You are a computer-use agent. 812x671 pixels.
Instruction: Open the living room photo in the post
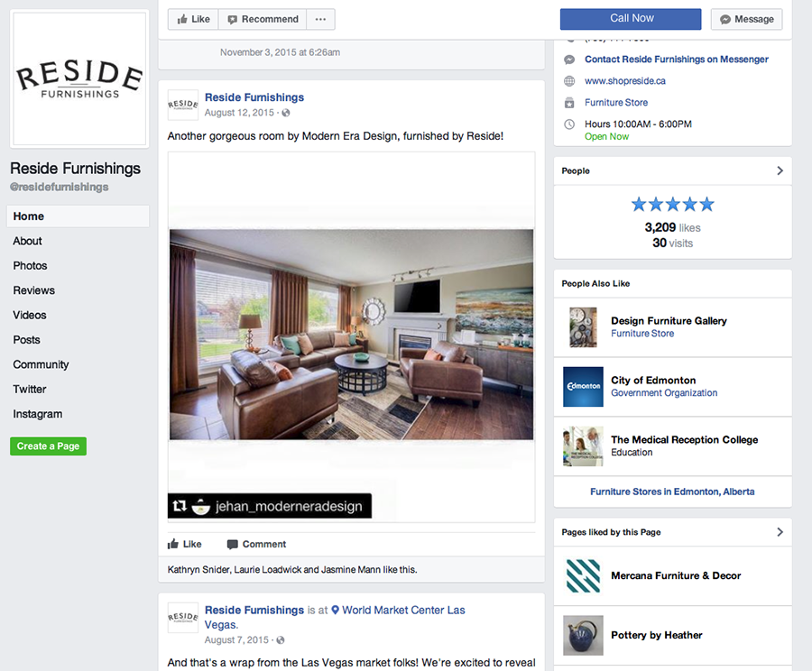coord(352,335)
